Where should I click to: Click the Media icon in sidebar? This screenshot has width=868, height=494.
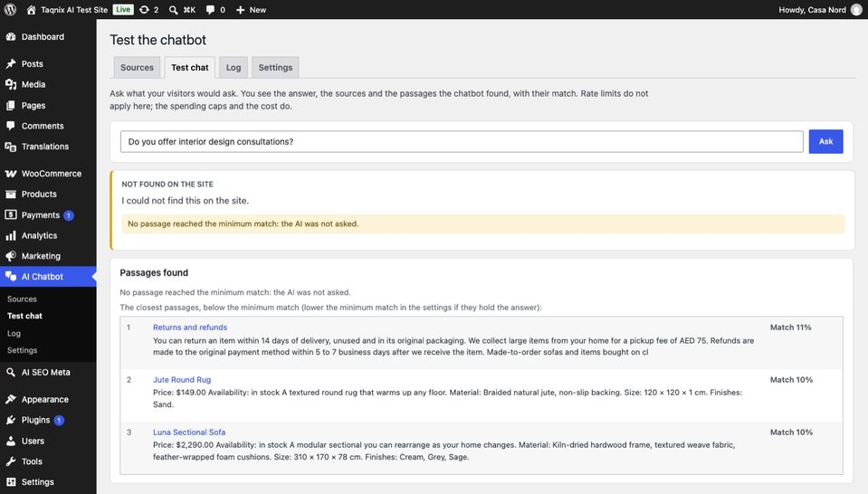(x=11, y=84)
